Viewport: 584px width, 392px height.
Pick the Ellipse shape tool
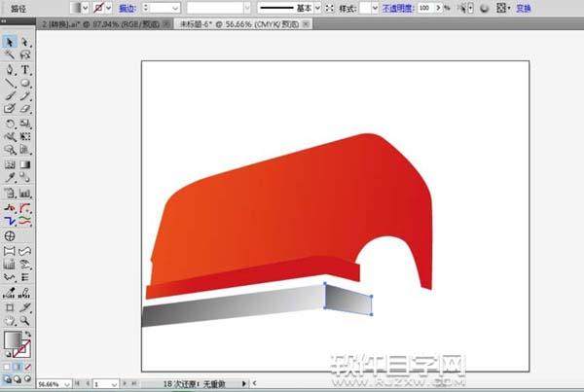click(25, 84)
